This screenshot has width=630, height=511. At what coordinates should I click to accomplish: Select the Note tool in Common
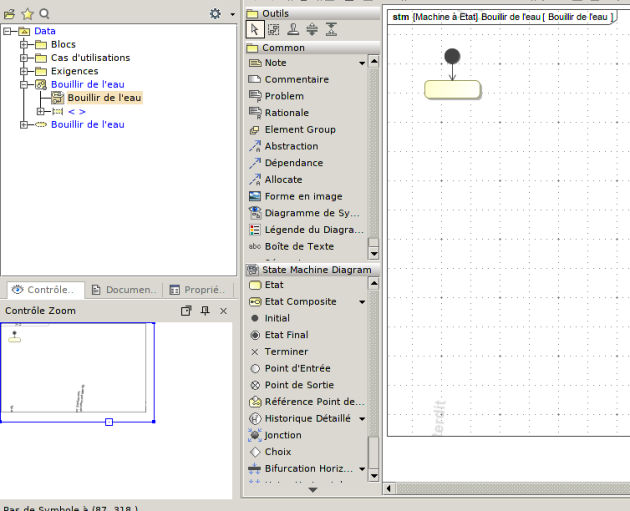[275, 63]
